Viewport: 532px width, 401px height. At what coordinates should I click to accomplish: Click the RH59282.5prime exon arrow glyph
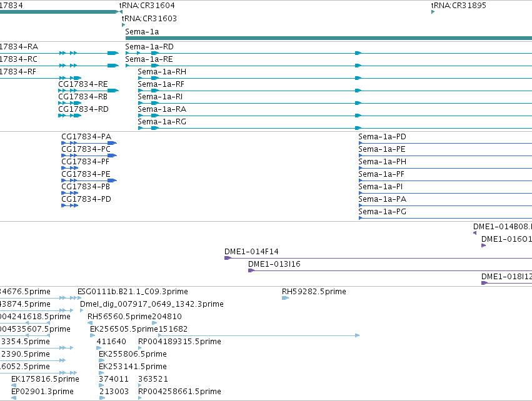pyautogui.click(x=285, y=298)
